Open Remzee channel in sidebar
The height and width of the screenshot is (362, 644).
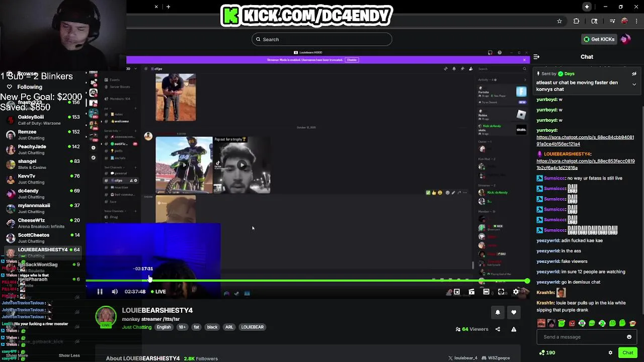point(43,135)
